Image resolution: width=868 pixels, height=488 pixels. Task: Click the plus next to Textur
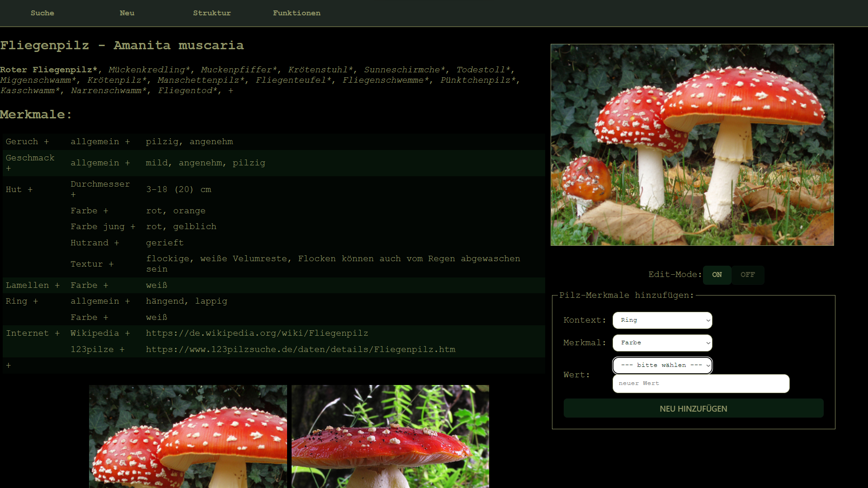click(x=111, y=264)
